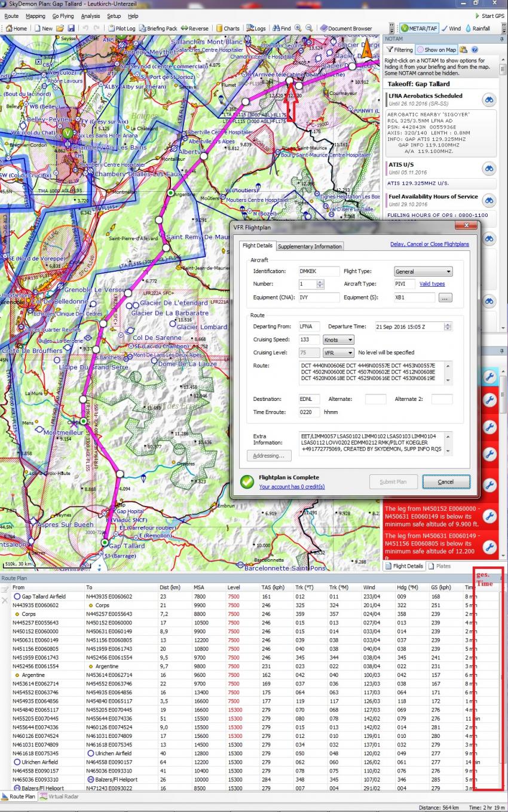Open the Briefing Pack
This screenshot has width=508, height=812.
(x=158, y=28)
